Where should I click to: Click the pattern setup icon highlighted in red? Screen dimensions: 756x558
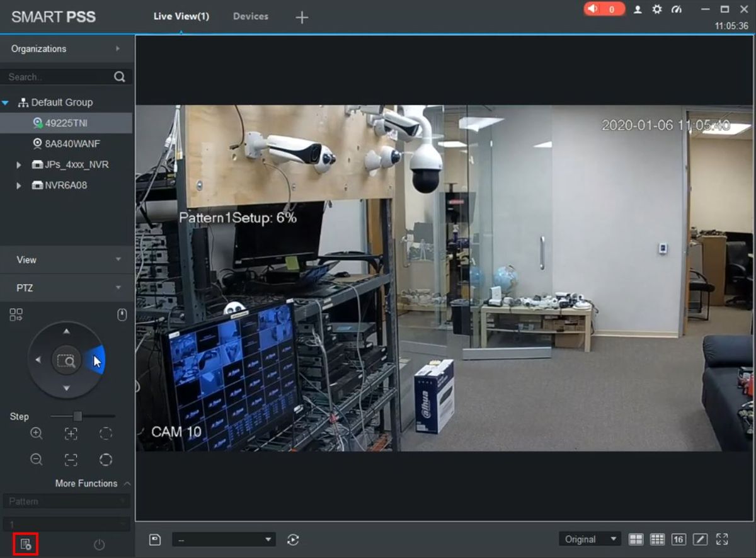pyautogui.click(x=26, y=544)
